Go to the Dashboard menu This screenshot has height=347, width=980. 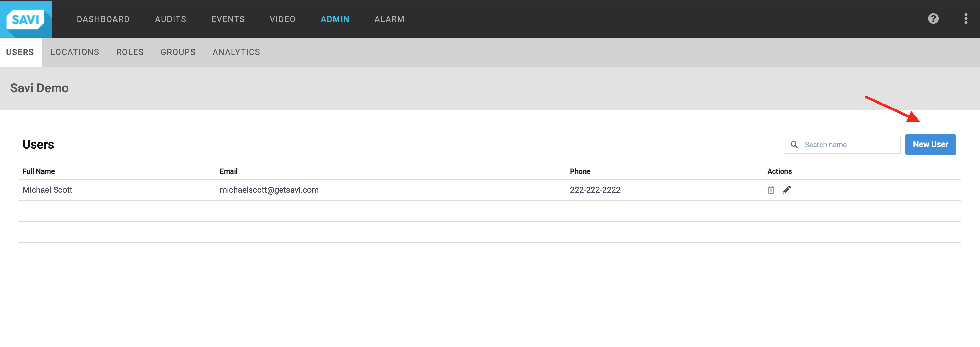tap(103, 19)
